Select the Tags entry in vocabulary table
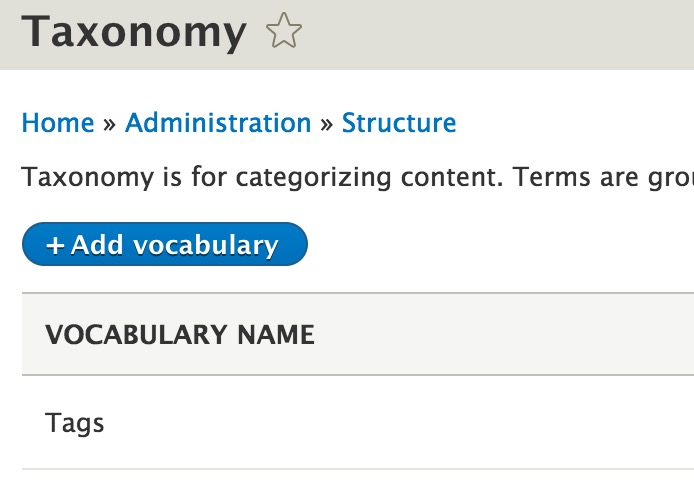The width and height of the screenshot is (694, 496). [74, 423]
